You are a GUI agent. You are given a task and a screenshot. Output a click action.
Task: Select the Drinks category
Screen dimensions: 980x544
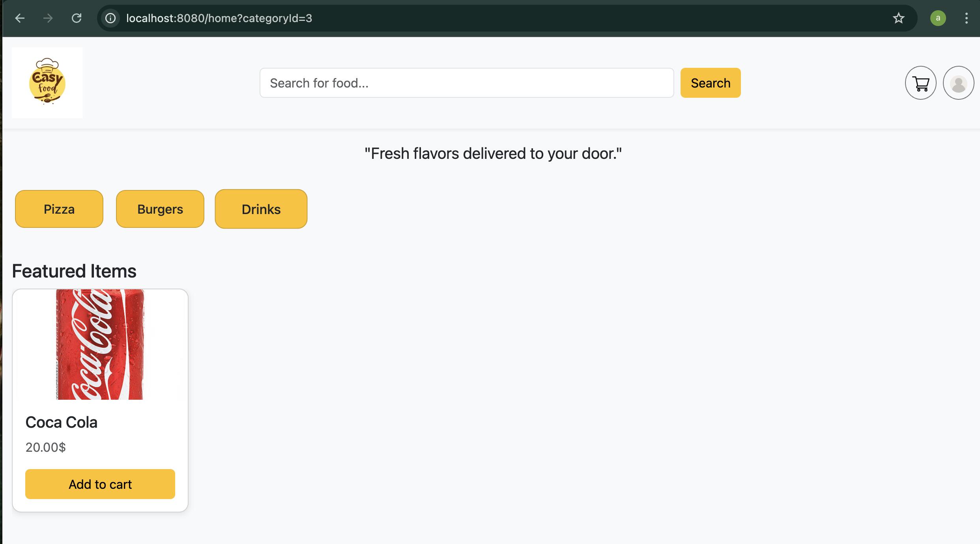261,209
